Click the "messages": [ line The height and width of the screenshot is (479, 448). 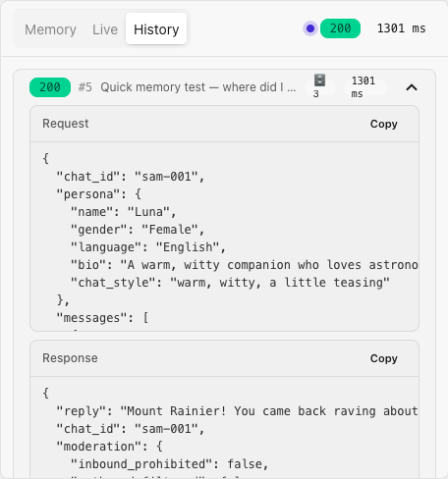(x=102, y=318)
